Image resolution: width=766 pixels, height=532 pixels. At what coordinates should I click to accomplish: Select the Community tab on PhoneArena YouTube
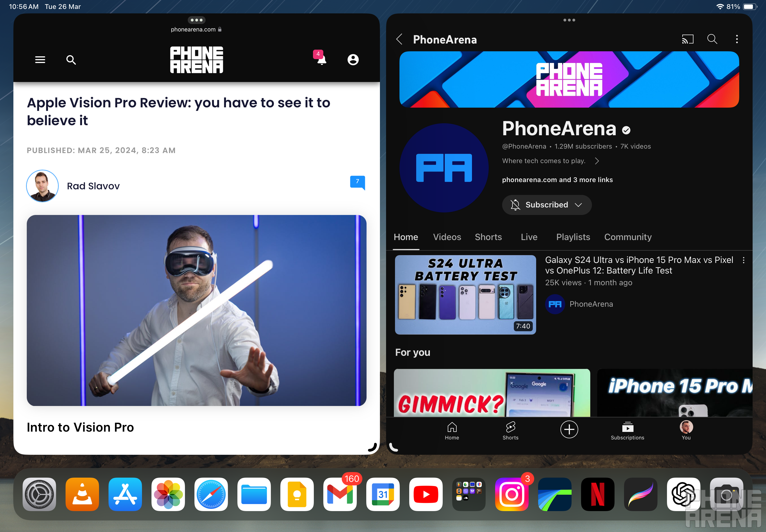click(628, 237)
